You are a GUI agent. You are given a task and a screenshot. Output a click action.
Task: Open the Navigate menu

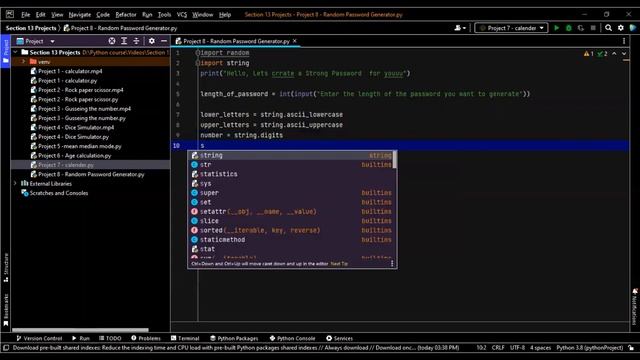click(x=80, y=14)
